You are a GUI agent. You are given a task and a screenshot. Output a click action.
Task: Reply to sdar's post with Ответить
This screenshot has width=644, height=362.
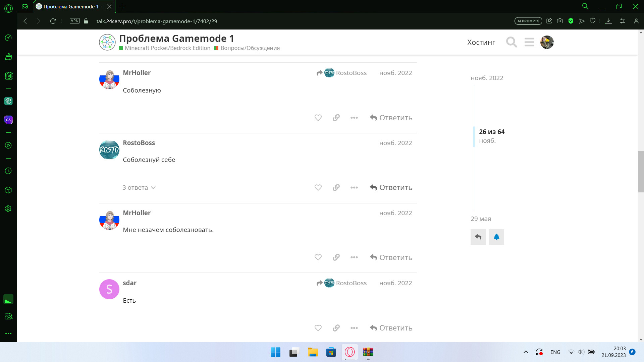[x=391, y=328]
